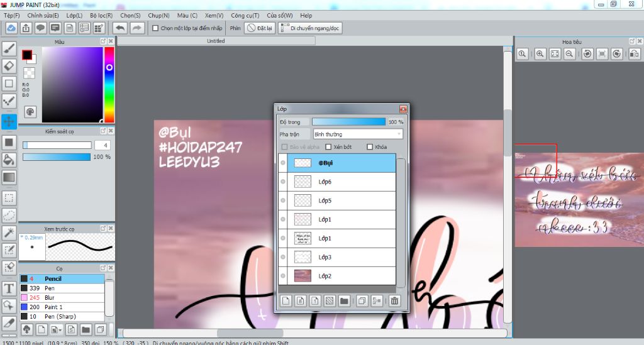
Task: Open the 'Pha trộn' blending mode dropdown
Action: point(358,134)
